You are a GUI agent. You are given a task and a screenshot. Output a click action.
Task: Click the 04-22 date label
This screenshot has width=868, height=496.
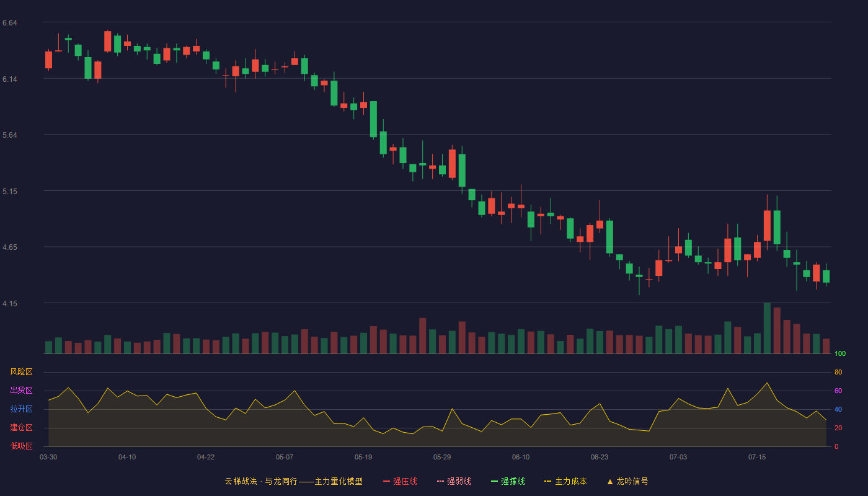206,457
